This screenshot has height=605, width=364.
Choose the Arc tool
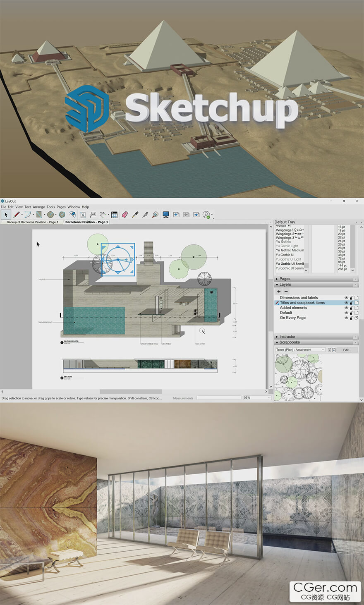pyautogui.click(x=27, y=215)
